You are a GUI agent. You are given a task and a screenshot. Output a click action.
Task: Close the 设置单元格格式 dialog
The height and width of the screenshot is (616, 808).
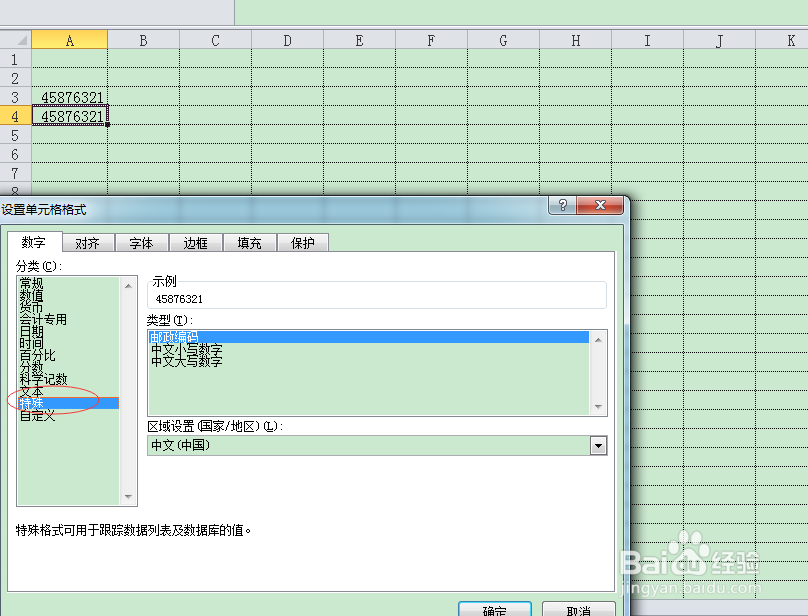click(600, 205)
